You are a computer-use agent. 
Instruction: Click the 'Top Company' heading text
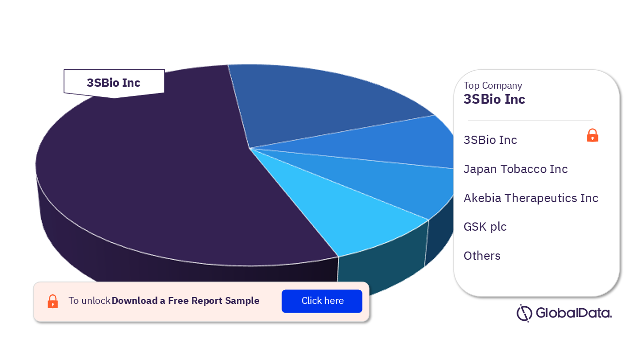[493, 86]
